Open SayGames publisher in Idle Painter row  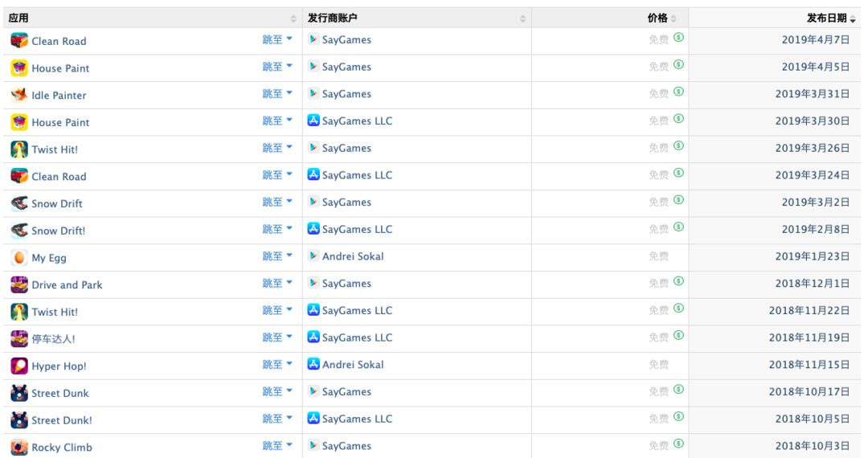point(346,94)
